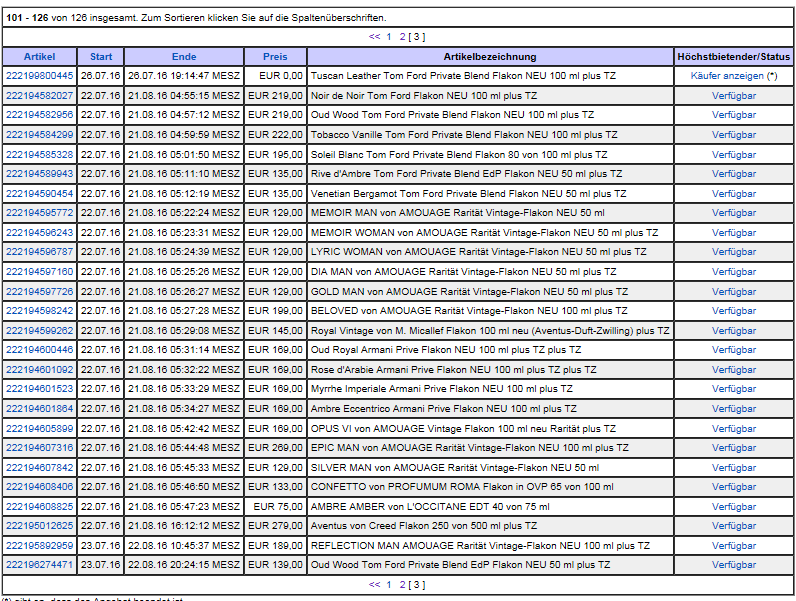
Task: Open article number 222194596787
Action: [x=40, y=252]
